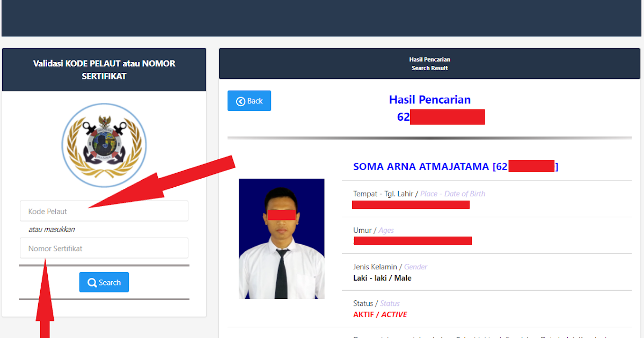644x338 pixels.
Task: Click the blue Search button
Action: pyautogui.click(x=104, y=282)
